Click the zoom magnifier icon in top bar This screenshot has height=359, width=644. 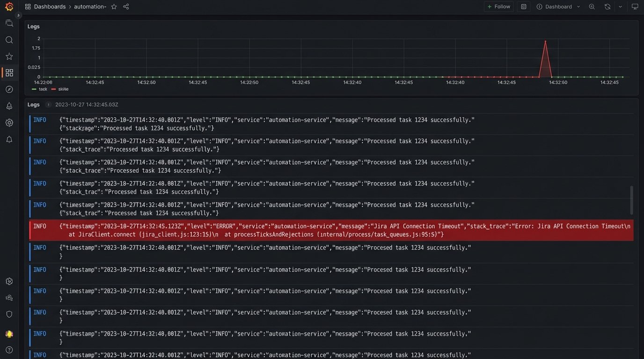[x=592, y=7]
